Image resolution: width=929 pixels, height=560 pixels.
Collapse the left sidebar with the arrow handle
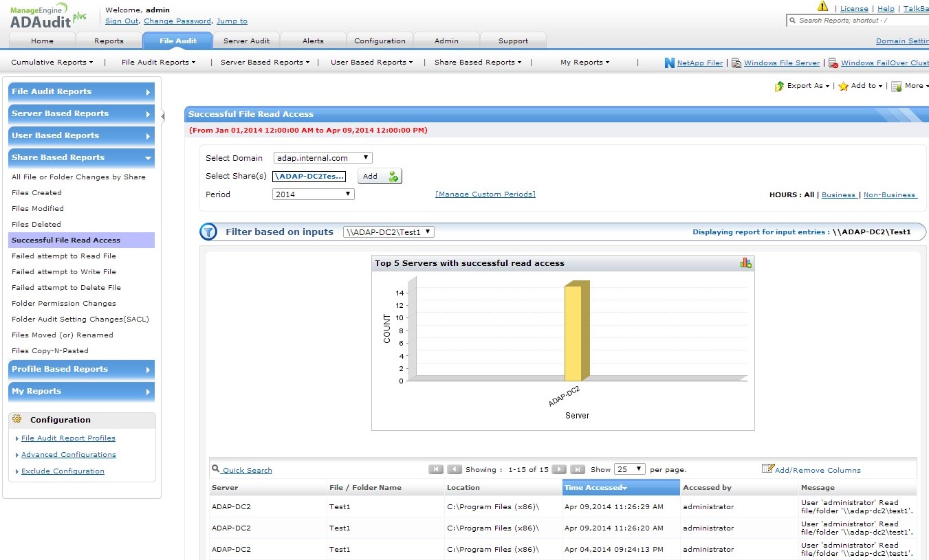pos(163,116)
